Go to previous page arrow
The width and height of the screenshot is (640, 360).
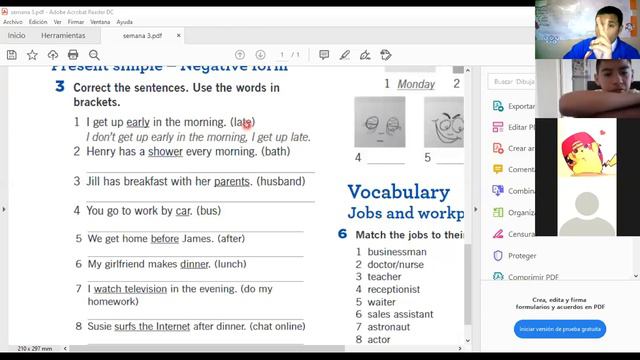pos(240,55)
